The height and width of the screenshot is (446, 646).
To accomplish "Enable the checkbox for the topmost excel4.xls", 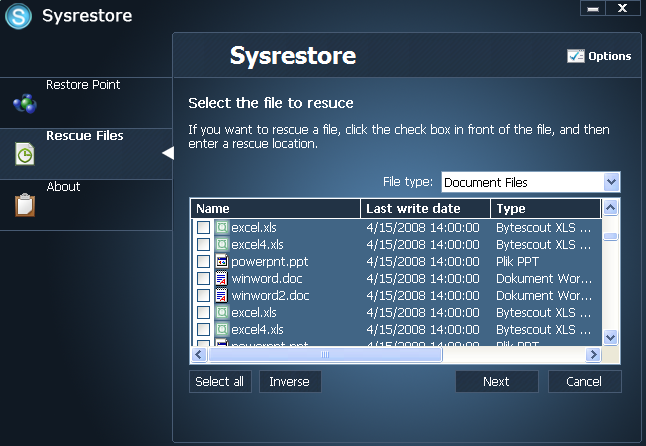I will tap(204, 245).
